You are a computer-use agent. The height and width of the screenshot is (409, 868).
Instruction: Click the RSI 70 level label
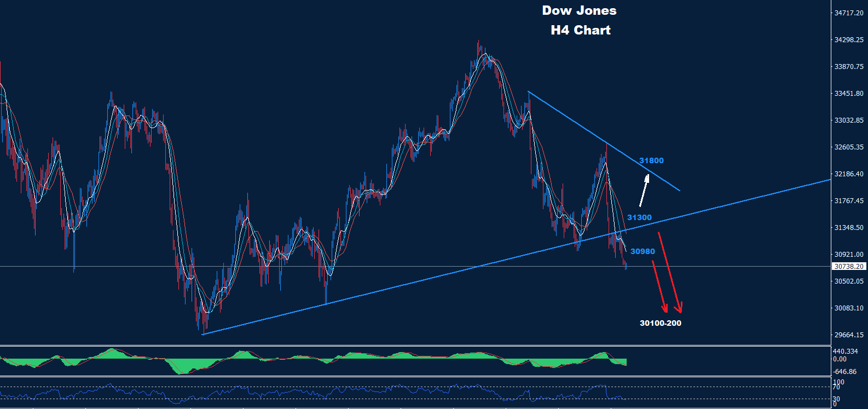[836, 387]
